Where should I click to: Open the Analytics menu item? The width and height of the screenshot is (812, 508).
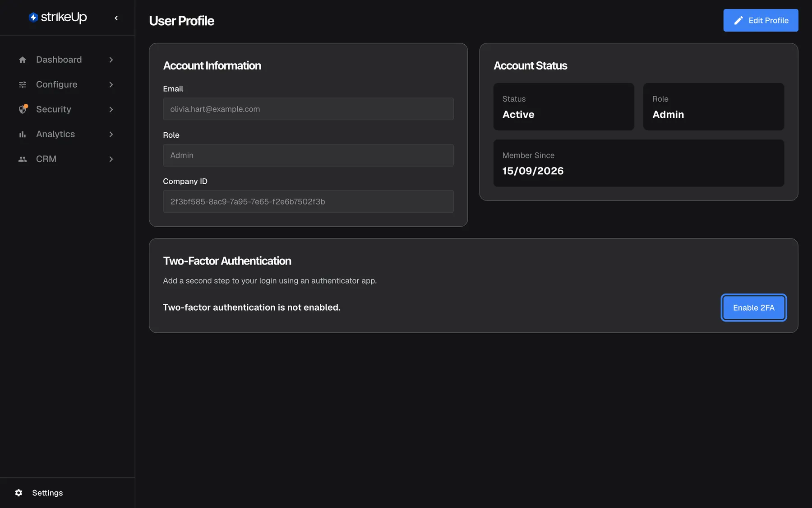point(67,134)
